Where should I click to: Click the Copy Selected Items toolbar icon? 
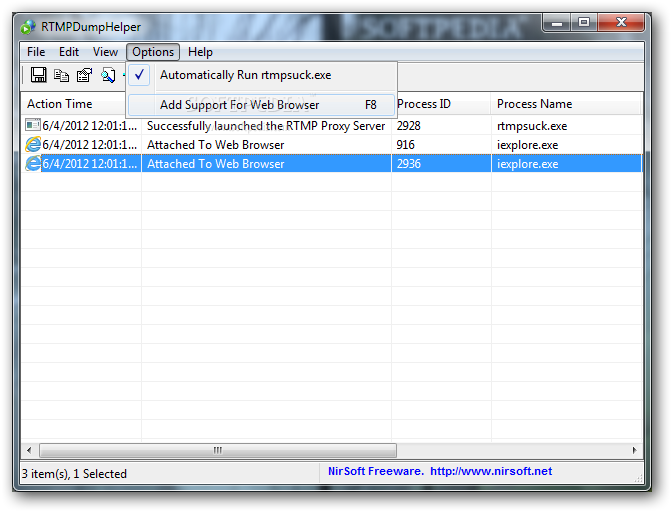[61, 75]
